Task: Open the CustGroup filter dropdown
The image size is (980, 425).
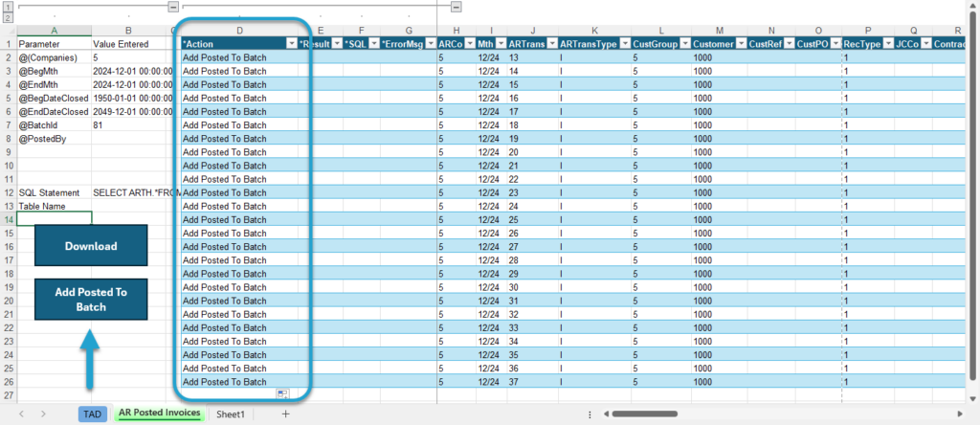Action: pyautogui.click(x=683, y=44)
